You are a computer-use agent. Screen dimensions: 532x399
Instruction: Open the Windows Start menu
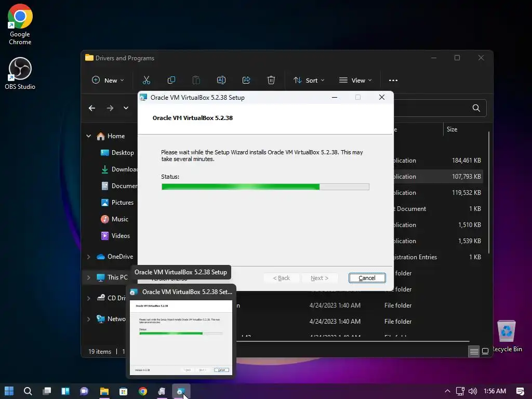pos(9,391)
